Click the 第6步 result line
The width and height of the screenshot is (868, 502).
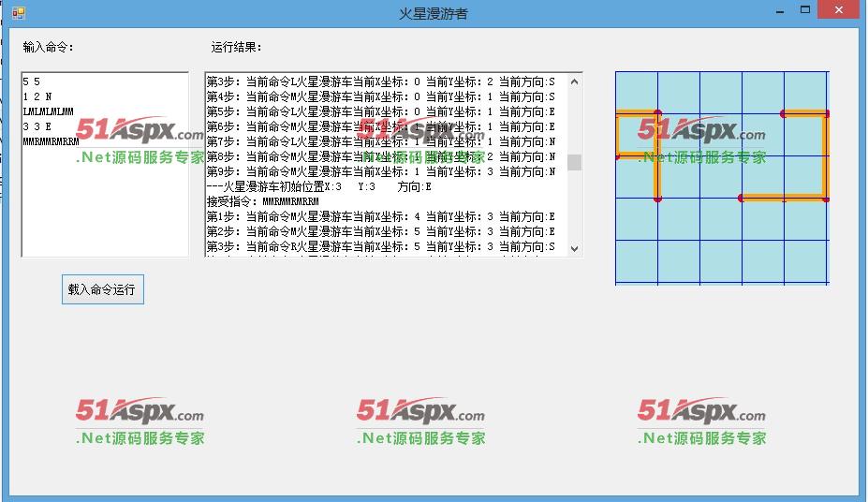tap(381, 126)
